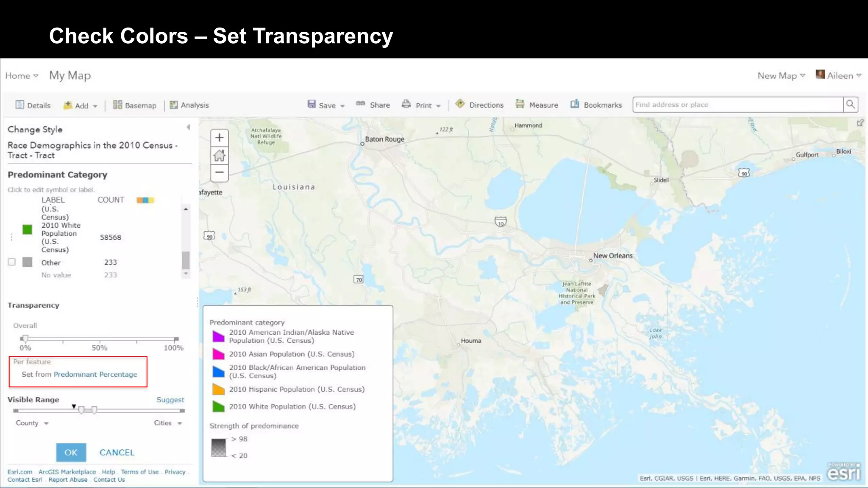Image resolution: width=868 pixels, height=488 pixels.
Task: Toggle the Other category checkbox
Action: click(12, 262)
